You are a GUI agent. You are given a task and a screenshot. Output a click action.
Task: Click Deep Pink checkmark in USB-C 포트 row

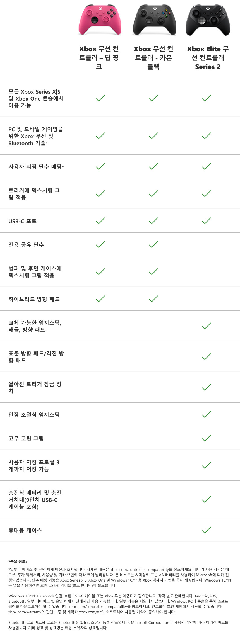[x=100, y=221]
